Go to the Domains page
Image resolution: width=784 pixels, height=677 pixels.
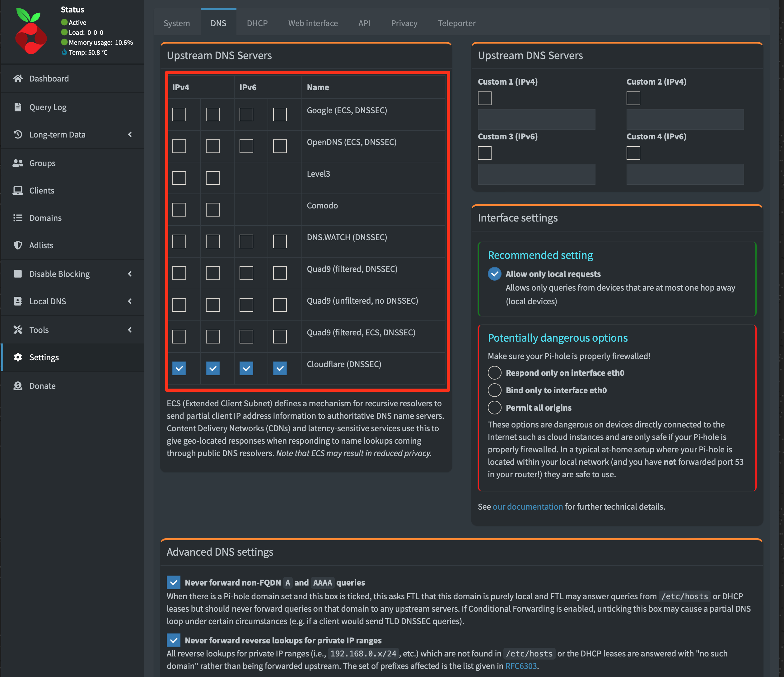coord(45,217)
